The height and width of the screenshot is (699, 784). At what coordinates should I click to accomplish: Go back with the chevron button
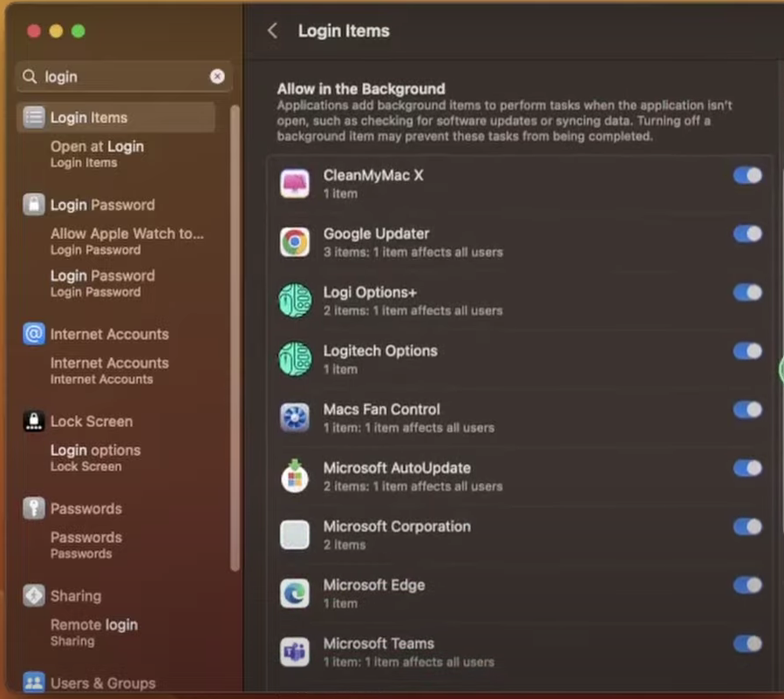click(272, 31)
